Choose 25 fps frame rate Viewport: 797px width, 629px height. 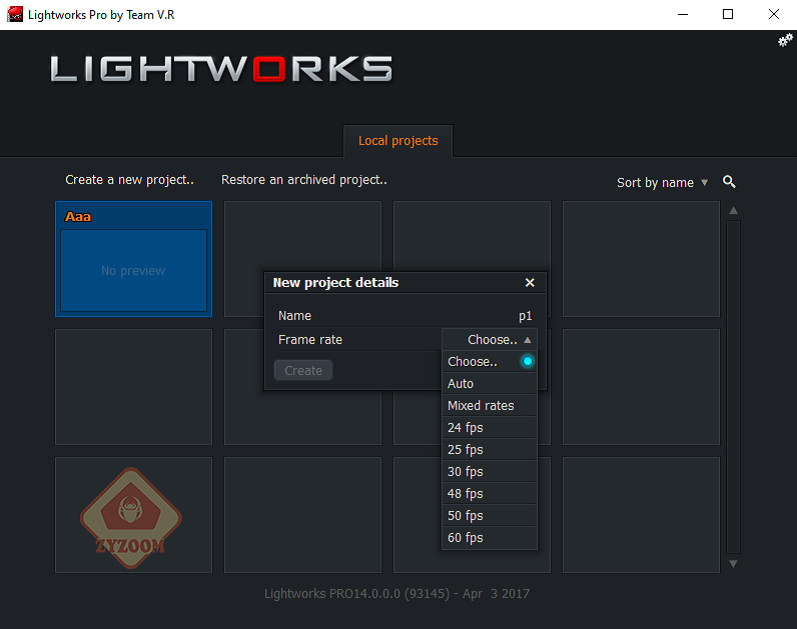click(489, 450)
